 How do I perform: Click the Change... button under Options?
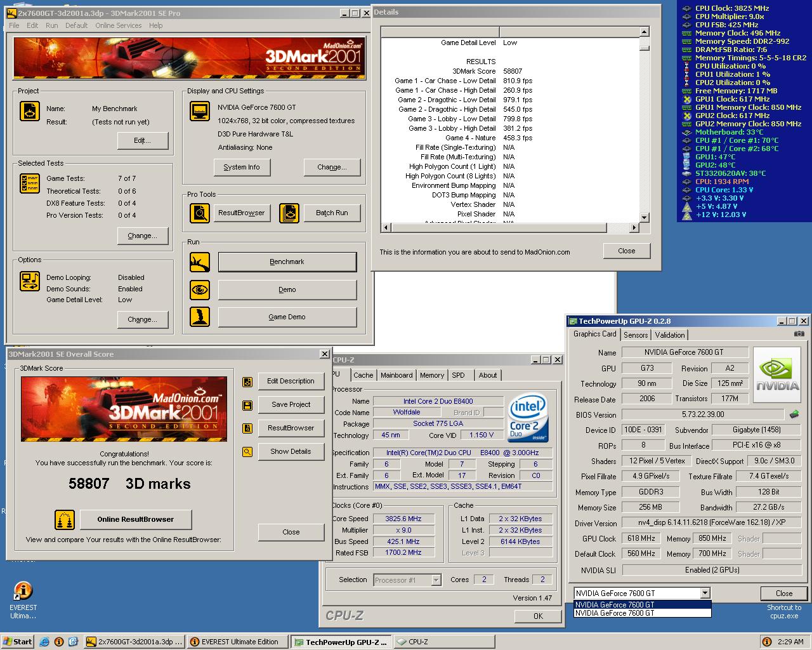pyautogui.click(x=142, y=319)
